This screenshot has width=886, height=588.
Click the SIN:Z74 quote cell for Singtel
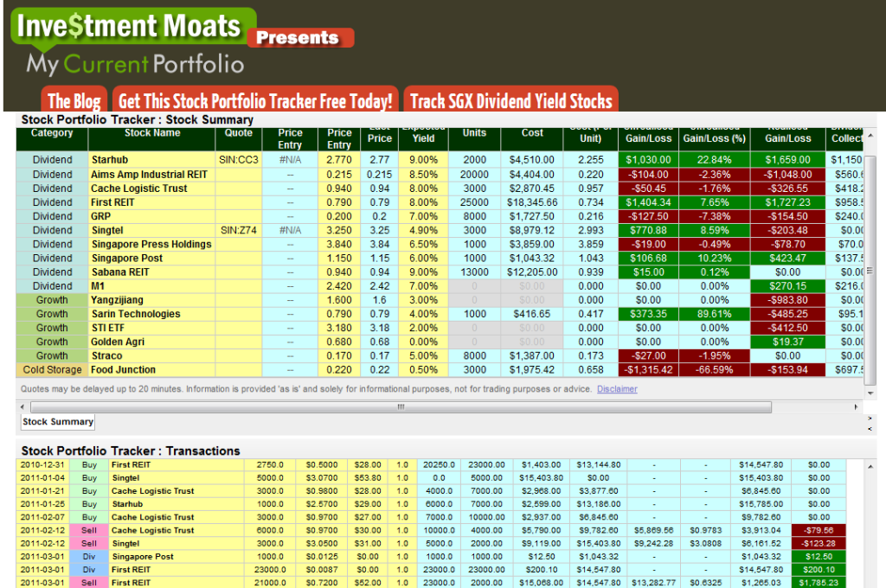[239, 230]
